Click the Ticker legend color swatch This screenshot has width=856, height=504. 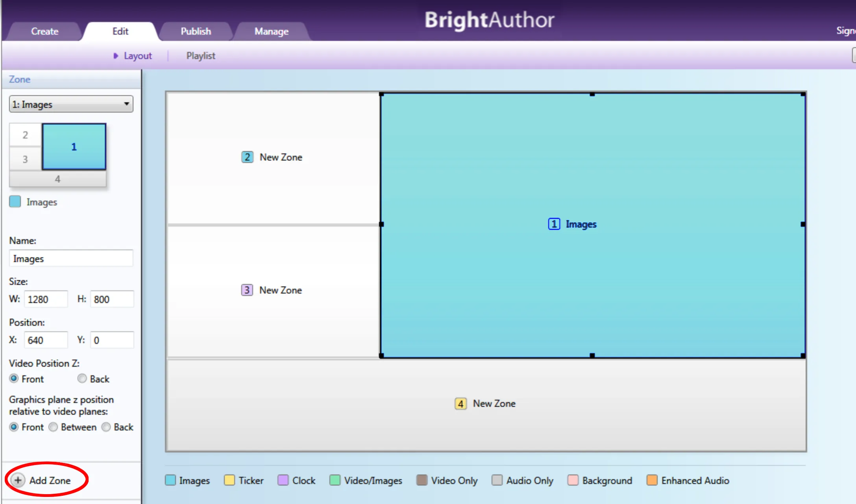pos(229,480)
